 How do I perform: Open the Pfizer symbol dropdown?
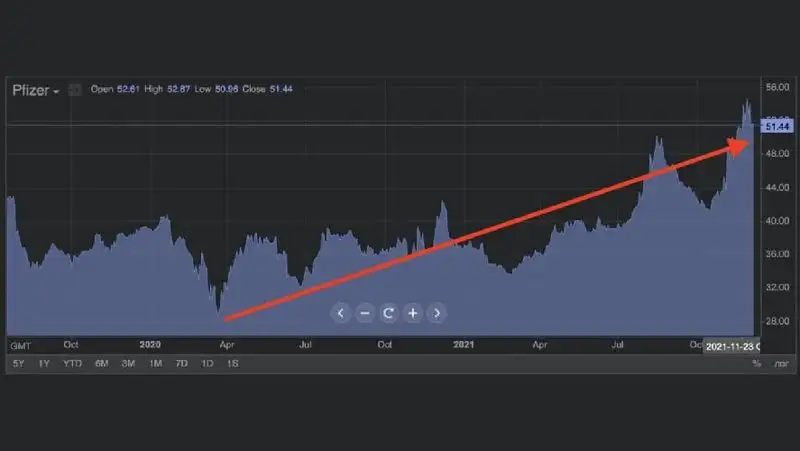pyautogui.click(x=36, y=90)
